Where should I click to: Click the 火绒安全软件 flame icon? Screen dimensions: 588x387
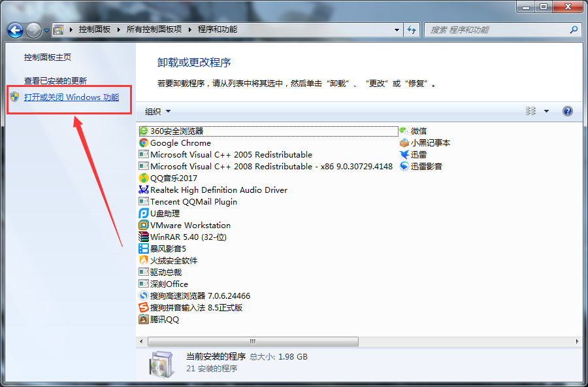pyautogui.click(x=144, y=260)
